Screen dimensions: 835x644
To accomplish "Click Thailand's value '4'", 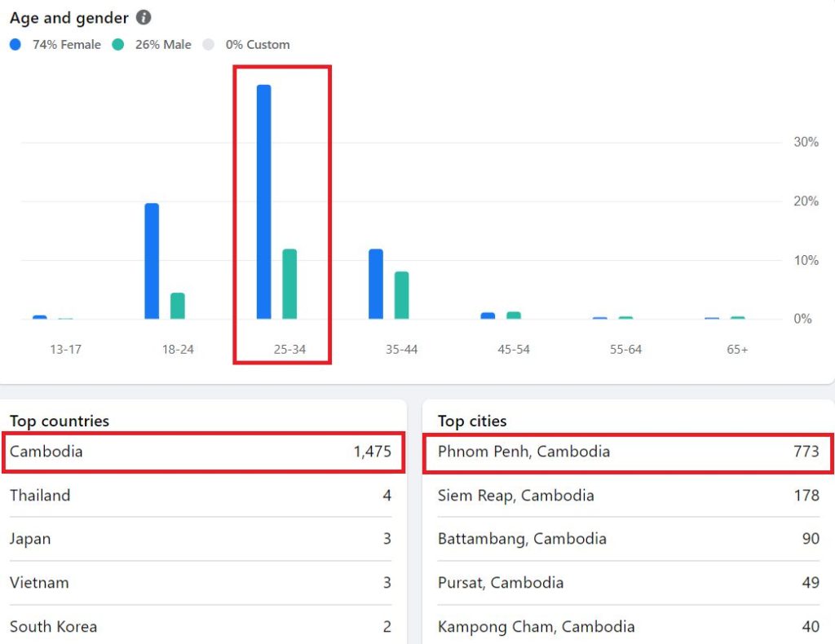I will tap(387, 496).
